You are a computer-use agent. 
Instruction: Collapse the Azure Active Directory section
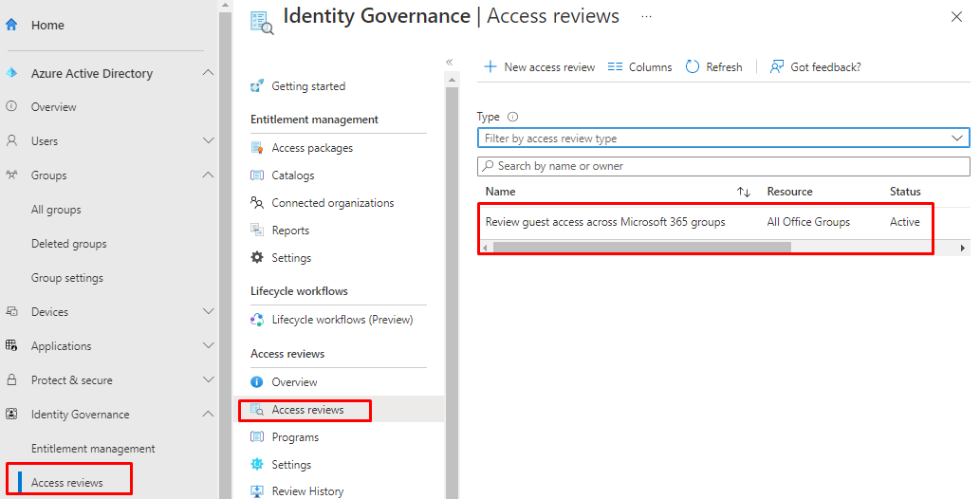point(209,73)
